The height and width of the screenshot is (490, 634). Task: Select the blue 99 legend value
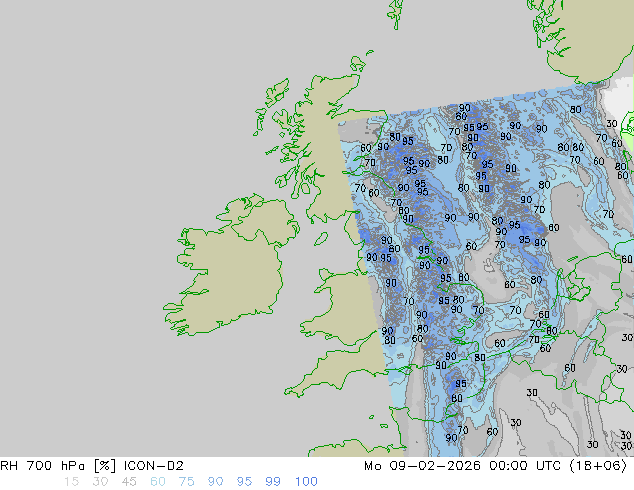click(x=273, y=482)
